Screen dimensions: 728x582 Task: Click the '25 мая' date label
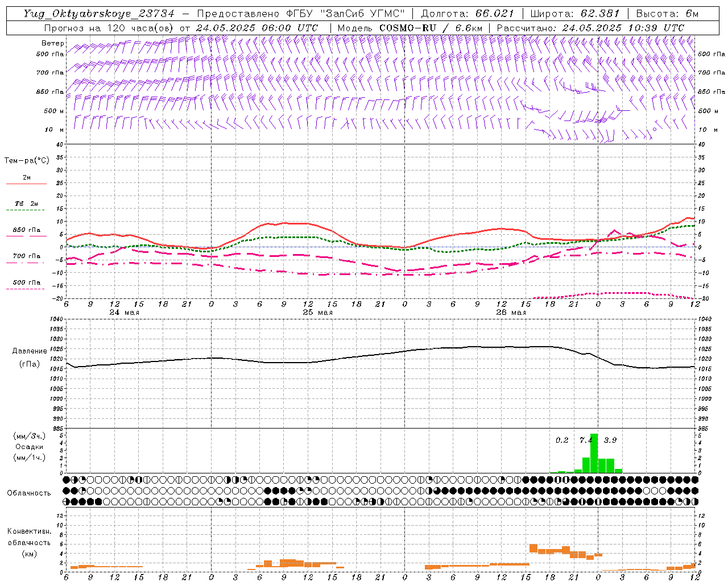318,313
